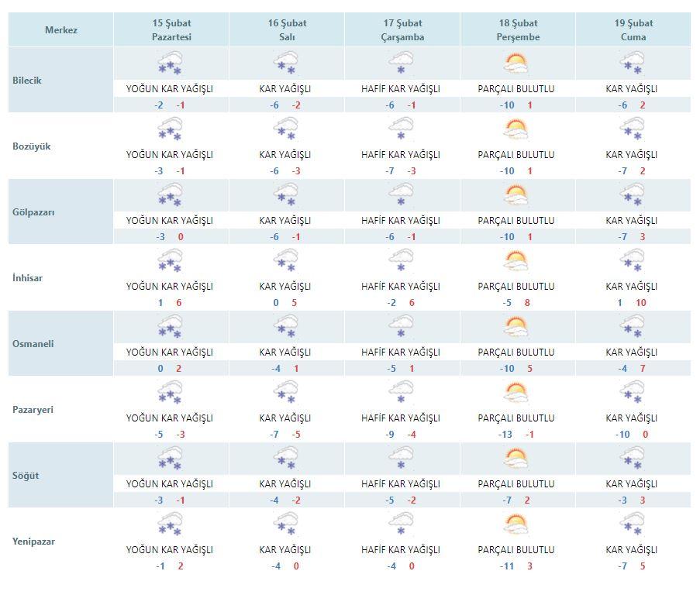
Task: Click Yenipazar snow icon for 19 Şubat
Action: click(632, 524)
